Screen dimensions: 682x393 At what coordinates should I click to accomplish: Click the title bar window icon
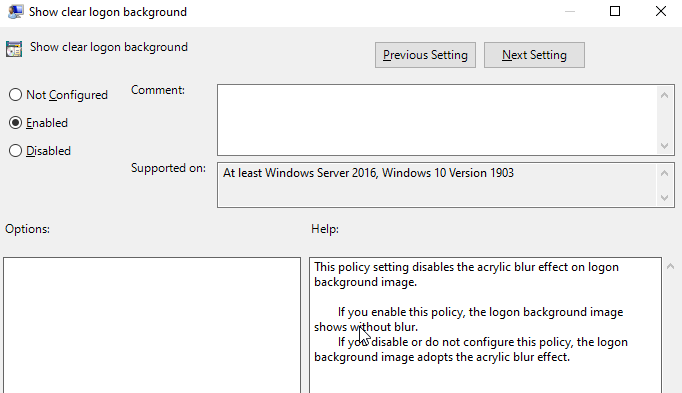tap(16, 11)
